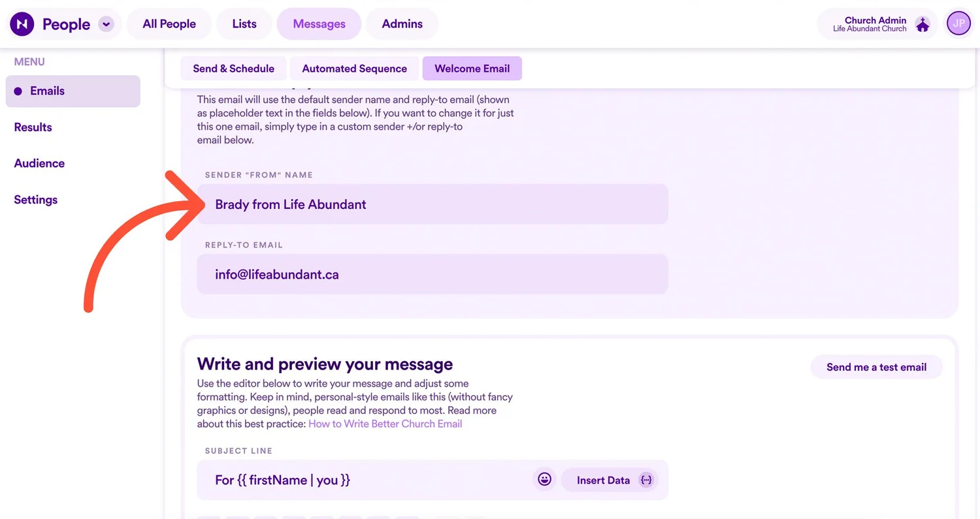This screenshot has height=519, width=980.
Task: Open the How to Write Better Church Email link
Action: pyautogui.click(x=385, y=423)
